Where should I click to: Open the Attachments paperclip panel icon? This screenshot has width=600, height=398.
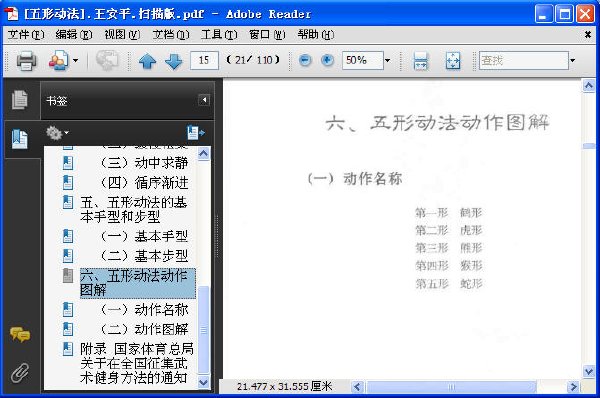click(x=20, y=373)
